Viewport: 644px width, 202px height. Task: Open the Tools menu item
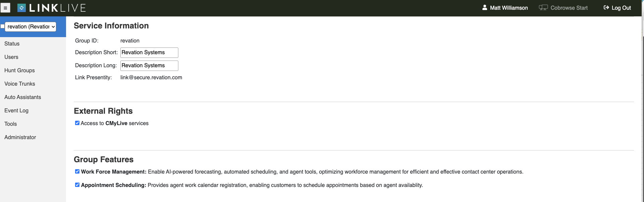click(11, 124)
